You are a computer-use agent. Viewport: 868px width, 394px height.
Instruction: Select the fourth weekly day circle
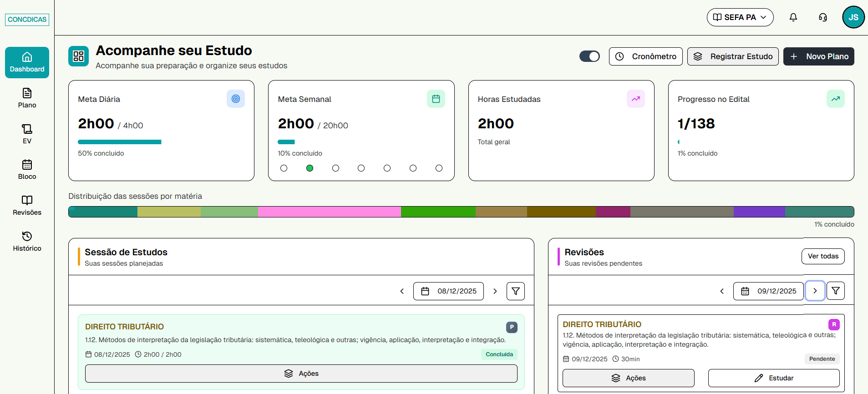(x=361, y=168)
